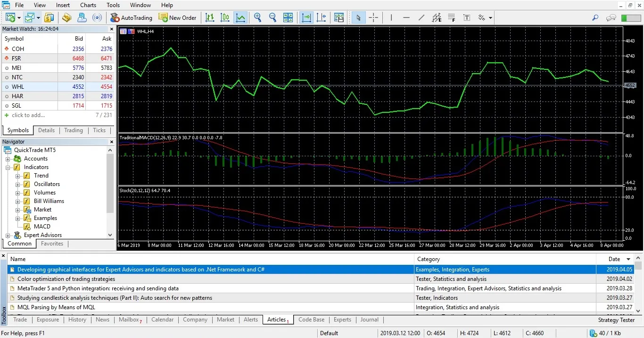The image size is (644, 338).
Task: Switch chart to candlesticks icon
Action: pyautogui.click(x=225, y=17)
